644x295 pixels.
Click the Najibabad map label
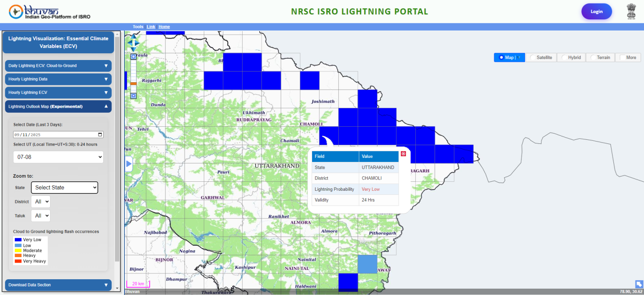(x=155, y=232)
